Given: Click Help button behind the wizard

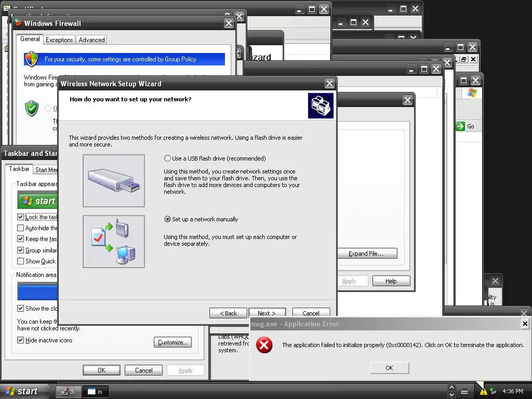Looking at the screenshot, I should point(391,281).
